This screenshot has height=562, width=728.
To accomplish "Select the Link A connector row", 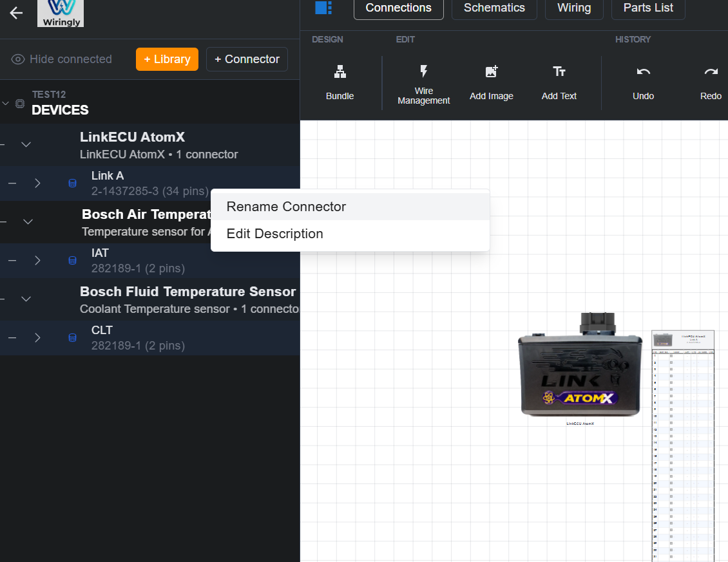I will click(150, 183).
